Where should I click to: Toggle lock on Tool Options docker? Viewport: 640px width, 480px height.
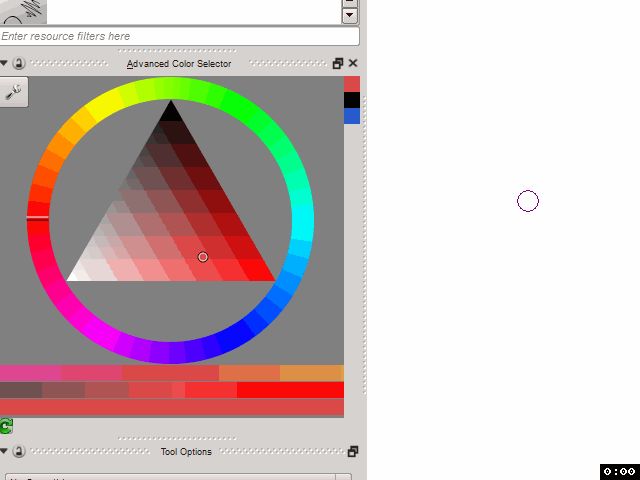[x=18, y=451]
